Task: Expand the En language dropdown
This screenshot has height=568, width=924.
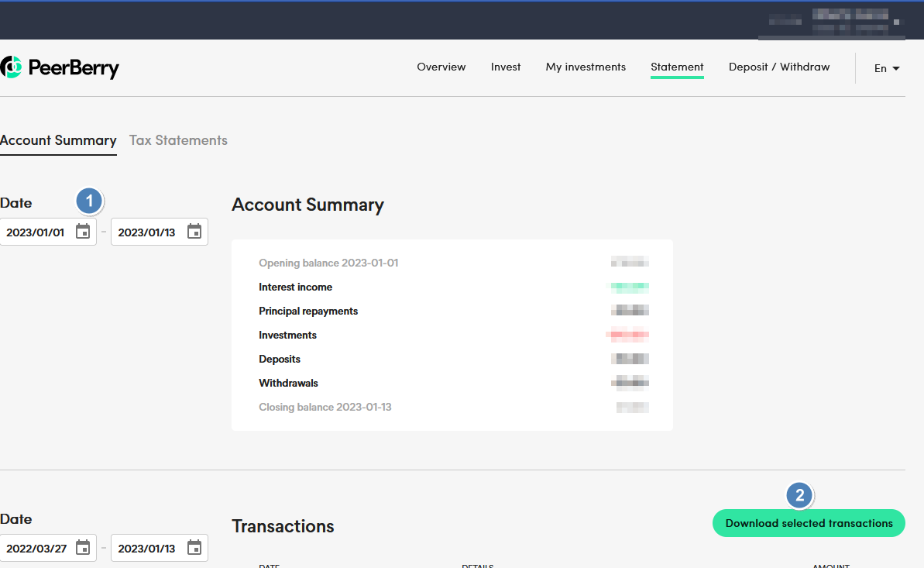Action: tap(887, 68)
